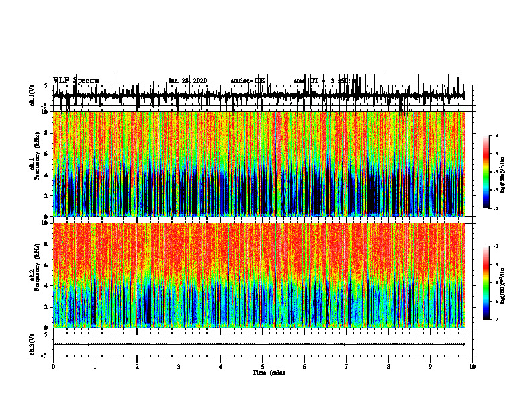Click the "7" tick on the time axis

point(347,367)
